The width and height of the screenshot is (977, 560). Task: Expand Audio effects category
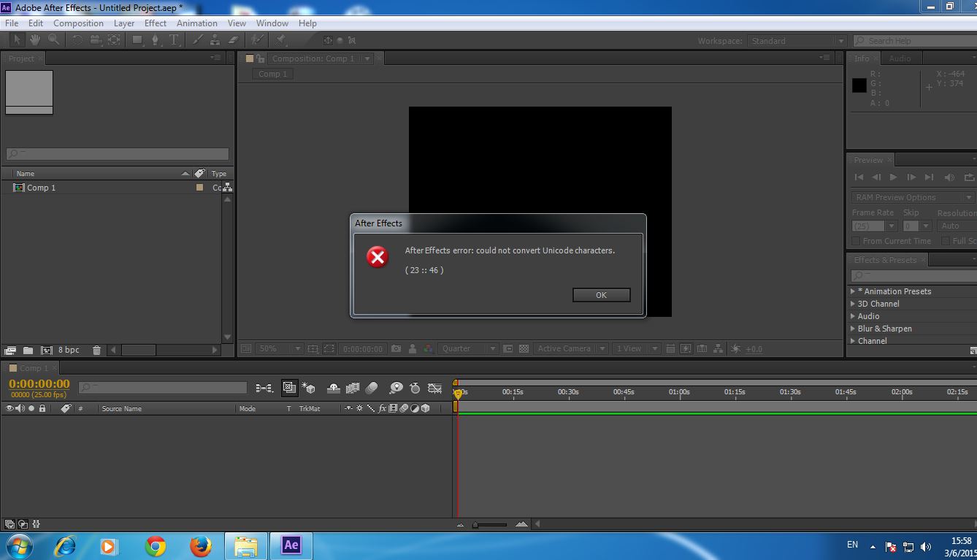(x=853, y=316)
